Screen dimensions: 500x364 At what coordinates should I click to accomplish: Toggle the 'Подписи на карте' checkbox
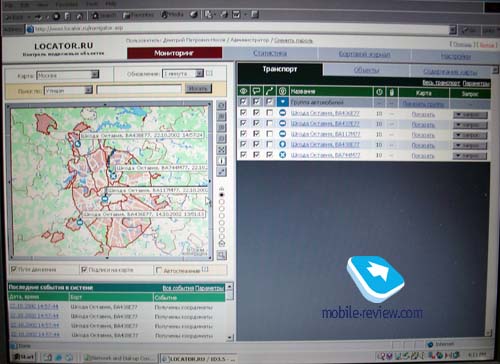[84, 269]
